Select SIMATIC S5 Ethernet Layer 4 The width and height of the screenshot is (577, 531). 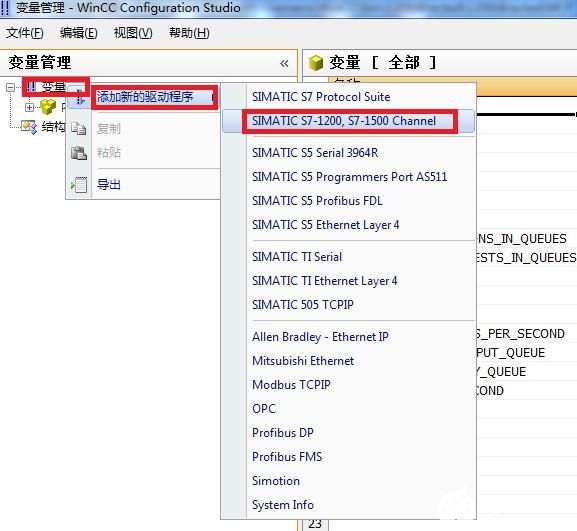(326, 225)
